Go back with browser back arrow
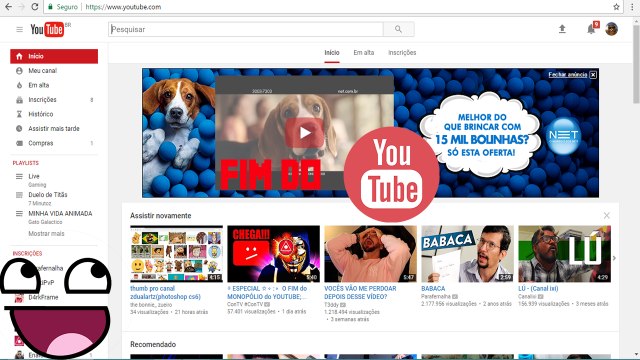640x360 pixels. tap(8, 7)
